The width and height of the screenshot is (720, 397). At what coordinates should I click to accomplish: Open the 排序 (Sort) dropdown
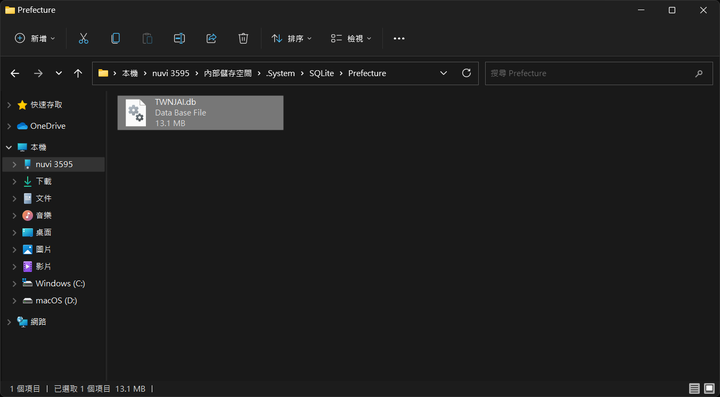coord(291,39)
